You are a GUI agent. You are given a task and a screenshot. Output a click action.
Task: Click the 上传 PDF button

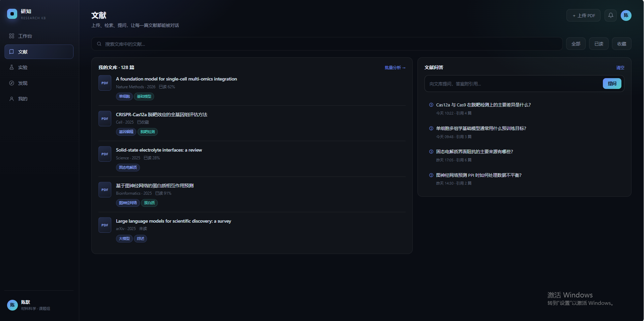point(583,15)
